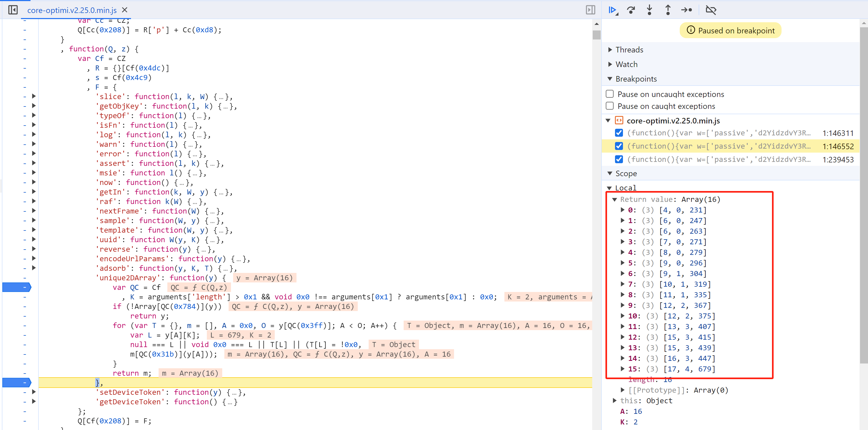Expand the folded 'encodeUrlParams' function
Screen dimensions: 868x430
[34, 259]
